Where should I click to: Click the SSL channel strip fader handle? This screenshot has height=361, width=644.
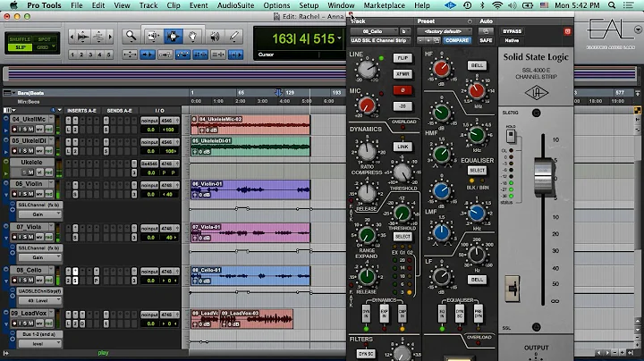pyautogui.click(x=543, y=177)
